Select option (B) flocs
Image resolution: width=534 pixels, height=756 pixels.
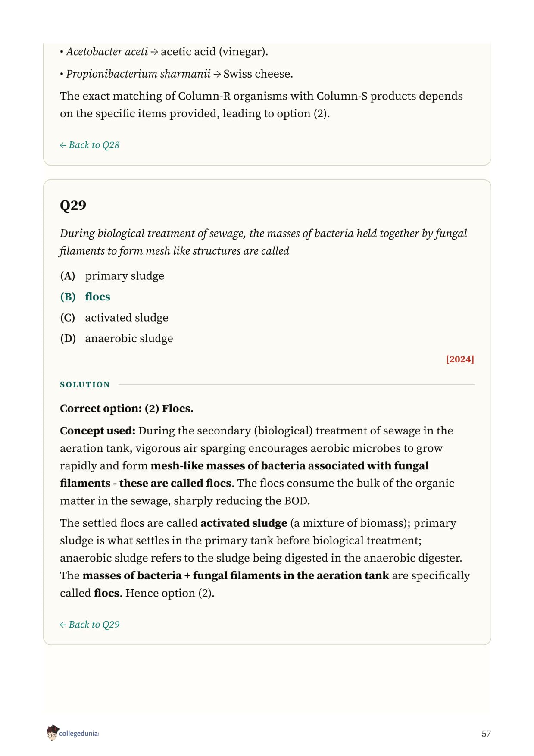[x=85, y=297]
